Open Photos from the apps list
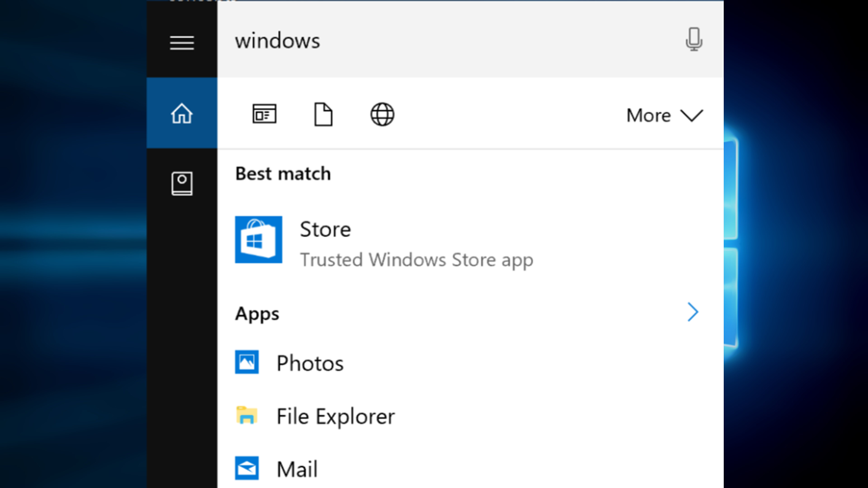This screenshot has width=868, height=488. pyautogui.click(x=470, y=363)
